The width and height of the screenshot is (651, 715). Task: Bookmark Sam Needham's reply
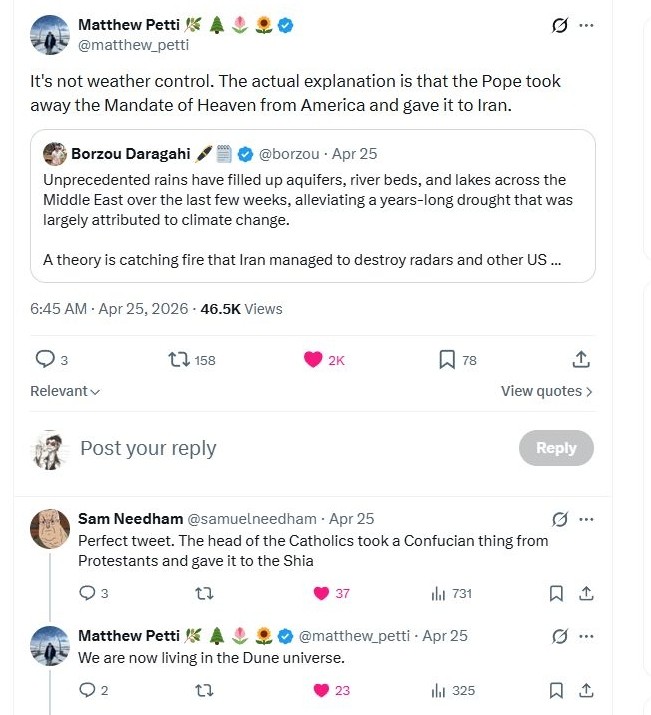pos(556,593)
